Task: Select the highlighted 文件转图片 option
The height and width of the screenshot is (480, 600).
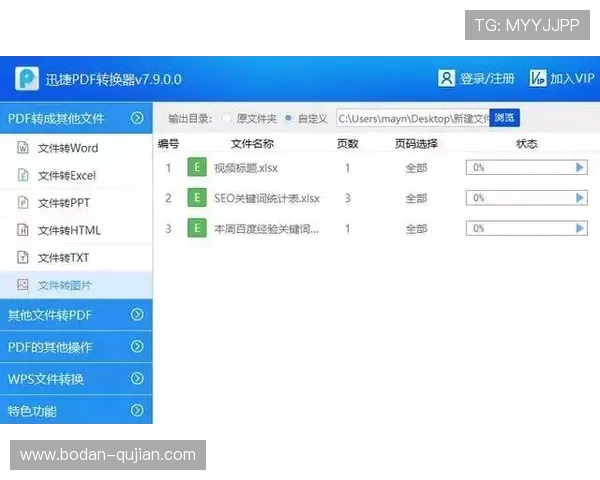Action: tap(76, 285)
